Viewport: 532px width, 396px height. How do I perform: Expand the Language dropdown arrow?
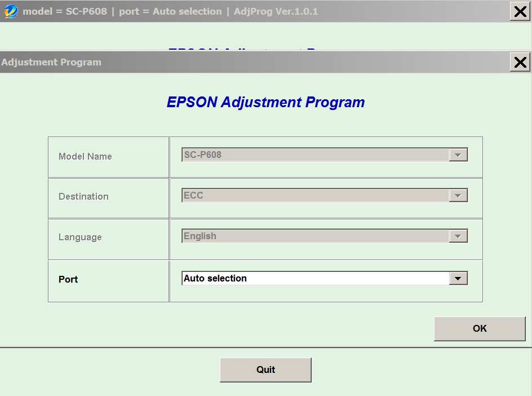tap(458, 236)
